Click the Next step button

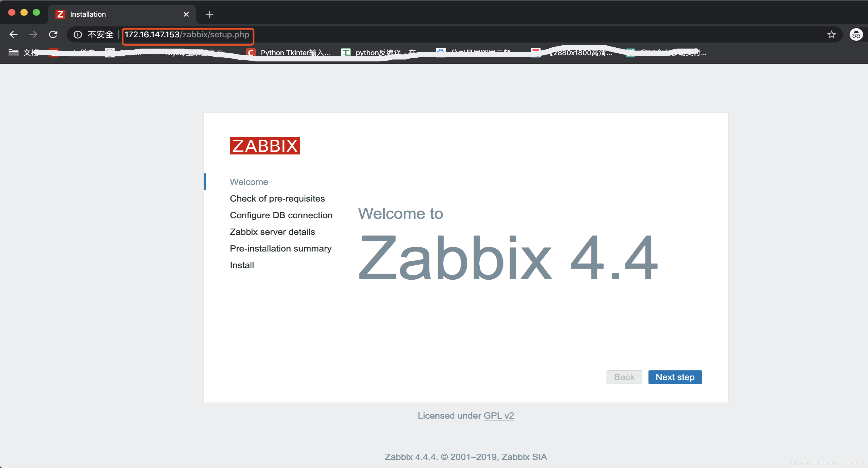pyautogui.click(x=675, y=377)
